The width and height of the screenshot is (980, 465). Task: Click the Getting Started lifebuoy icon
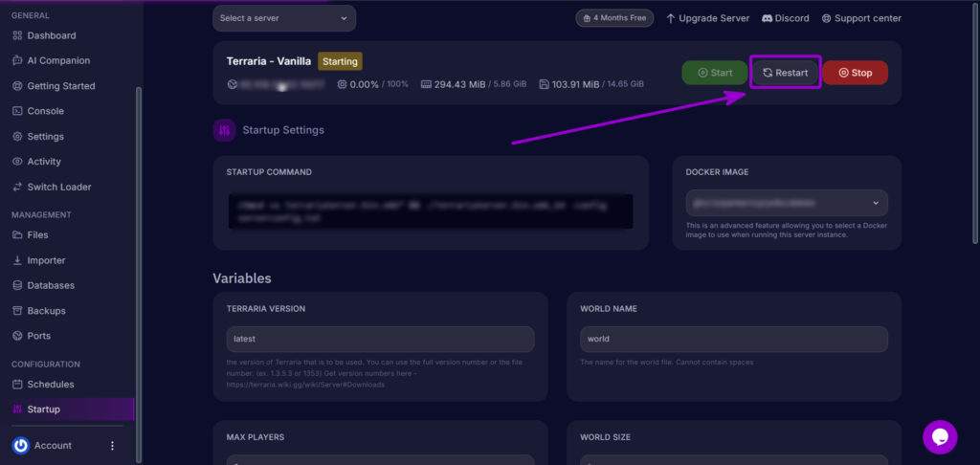[x=17, y=86]
